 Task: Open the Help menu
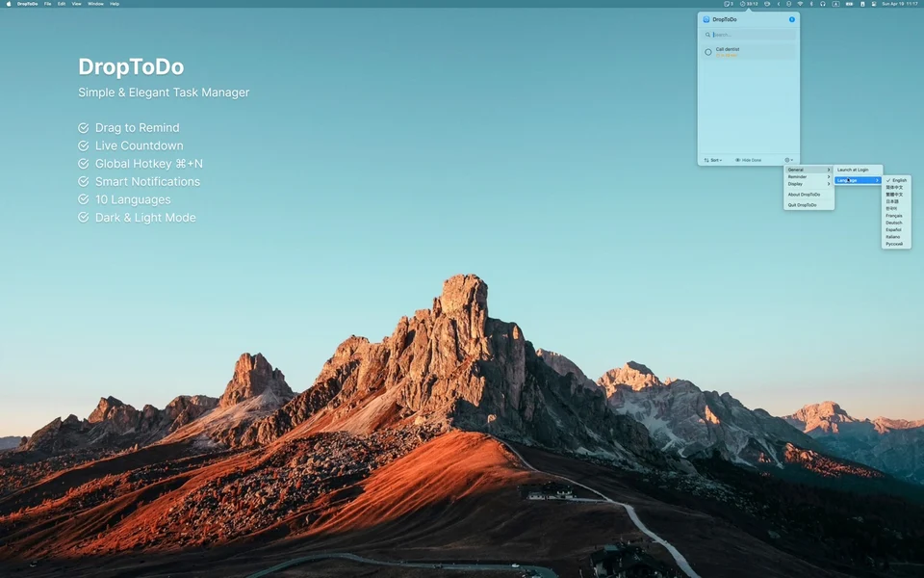click(115, 4)
